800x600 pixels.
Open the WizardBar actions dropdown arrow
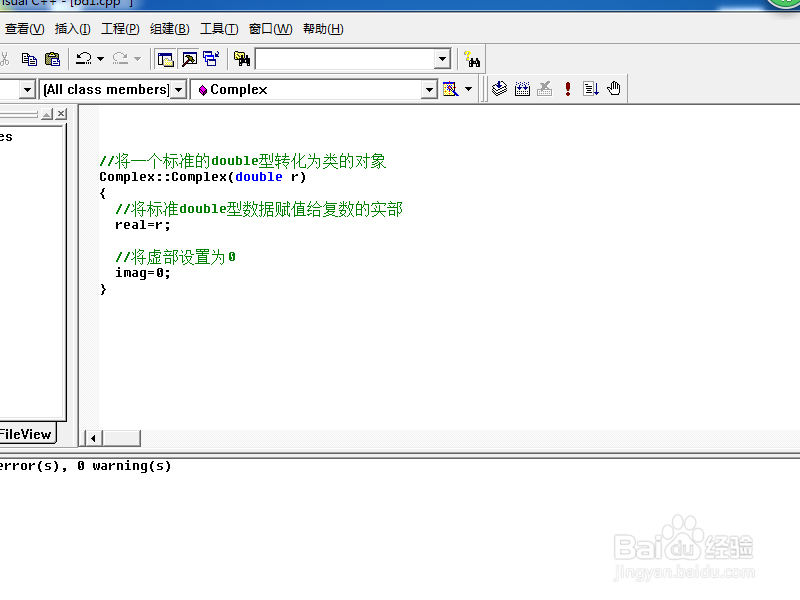tap(468, 89)
